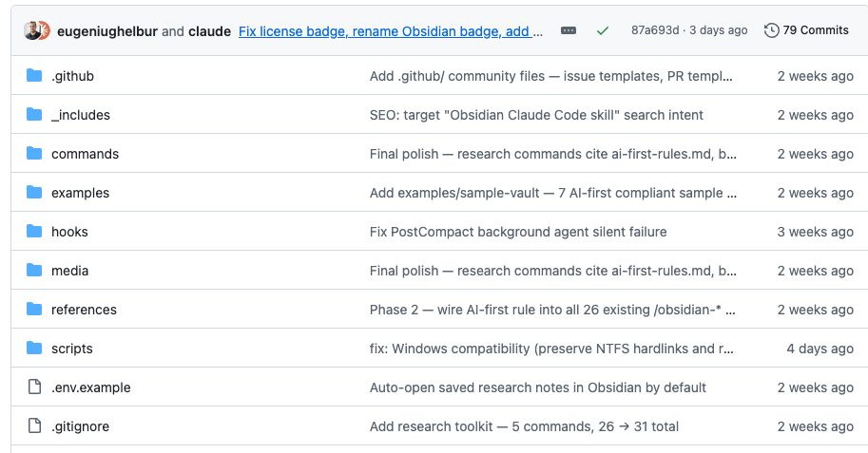Image resolution: width=868 pixels, height=453 pixels.
Task: Click '3 weeks ago' in hooks row
Action: point(816,232)
